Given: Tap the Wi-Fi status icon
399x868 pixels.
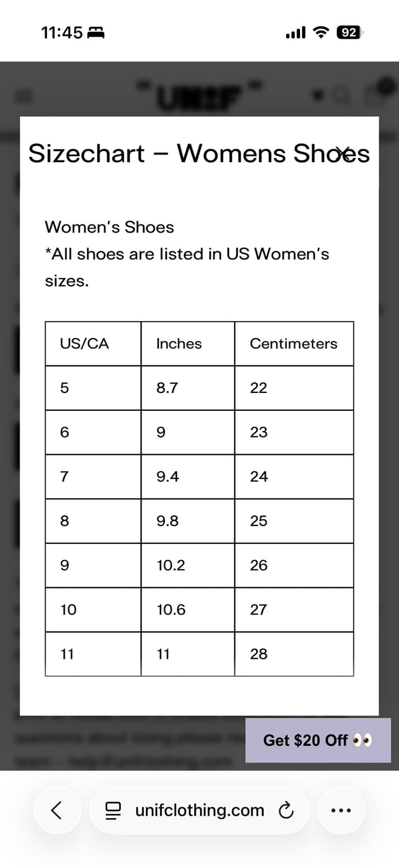Looking at the screenshot, I should click(320, 32).
